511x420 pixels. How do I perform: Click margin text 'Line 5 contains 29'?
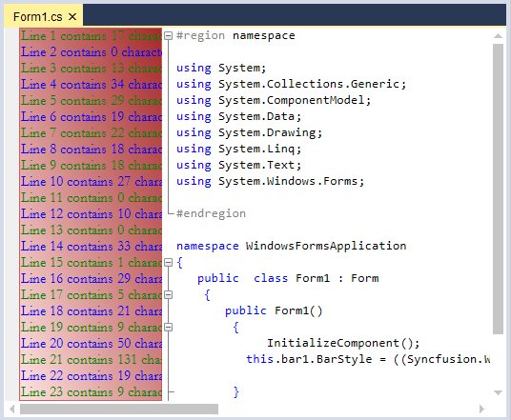(72, 100)
